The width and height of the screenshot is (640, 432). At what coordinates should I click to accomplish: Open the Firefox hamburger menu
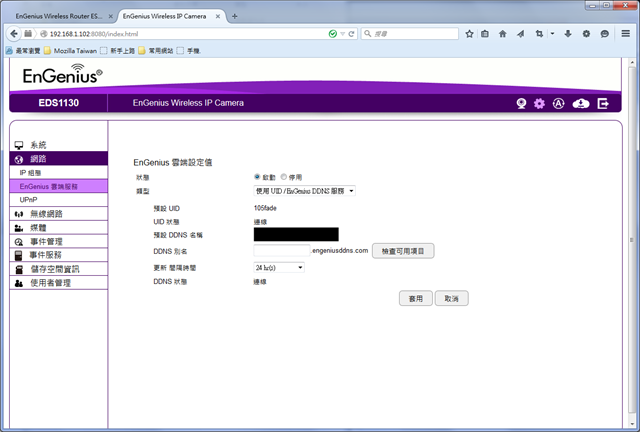[626, 34]
